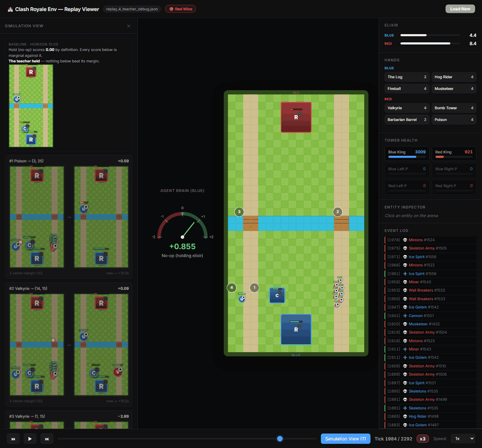Viewport: 482px width, 448px height.
Task: Click skull icon for Skeleton Army #1504
Action: pyautogui.click(x=405, y=333)
